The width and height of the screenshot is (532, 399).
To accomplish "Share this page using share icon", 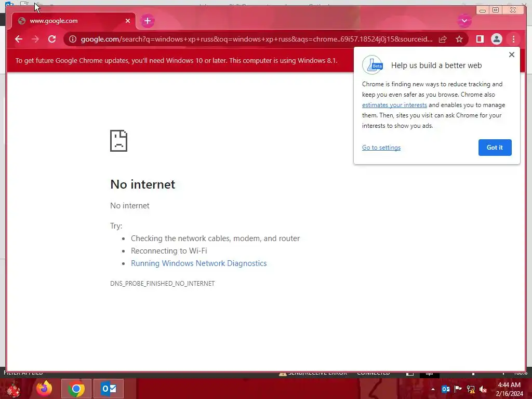I will pos(443,39).
